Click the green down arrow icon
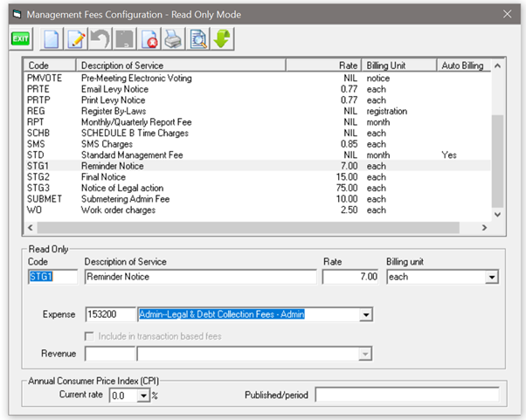 tap(222, 39)
